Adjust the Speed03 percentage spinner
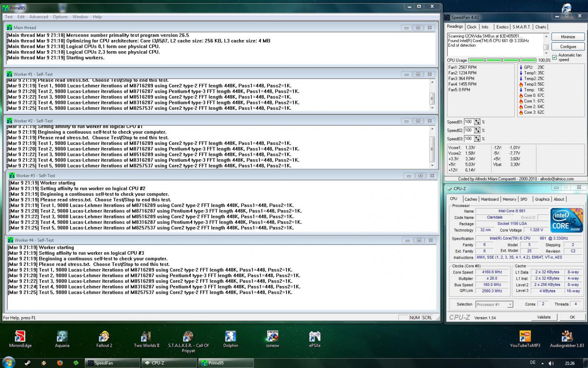Viewport: 588px width, 368px height. (x=477, y=139)
